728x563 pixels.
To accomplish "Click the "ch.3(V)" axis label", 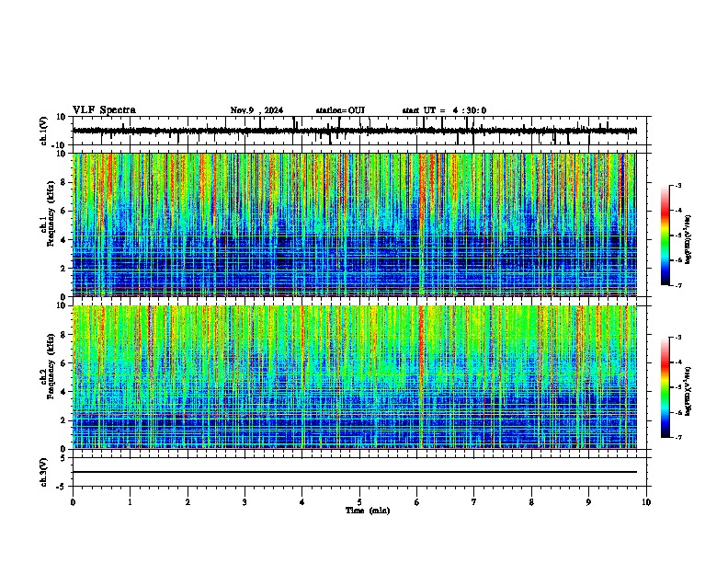I will tap(44, 473).
